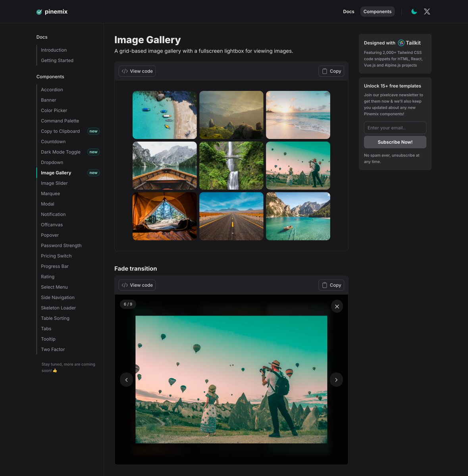Click View code under Fade transition
Screen dimensions: 468x476
pyautogui.click(x=137, y=285)
